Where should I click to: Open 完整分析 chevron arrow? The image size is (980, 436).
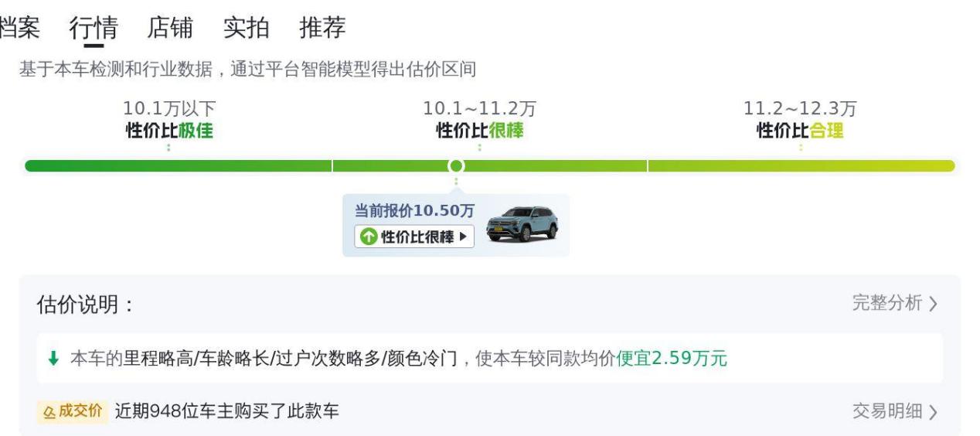click(933, 304)
